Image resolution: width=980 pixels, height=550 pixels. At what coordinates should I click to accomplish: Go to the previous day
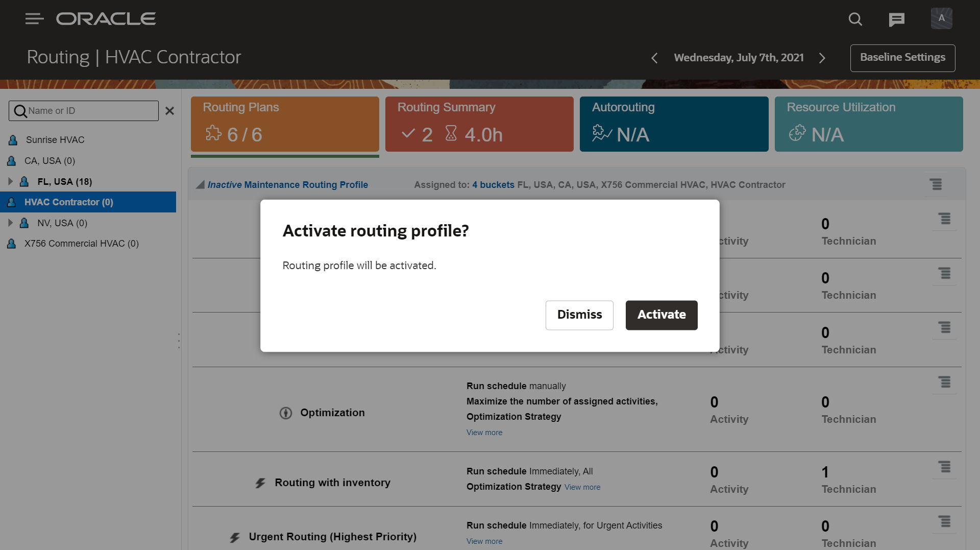(x=654, y=58)
